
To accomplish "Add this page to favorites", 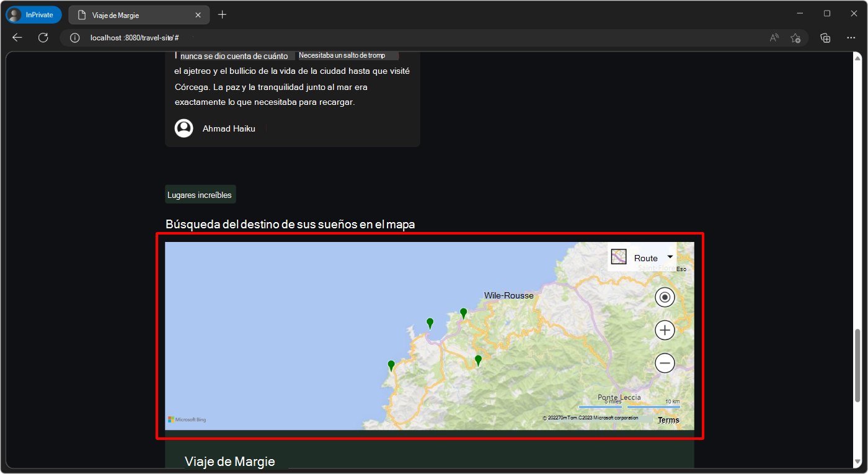I will click(x=796, y=37).
